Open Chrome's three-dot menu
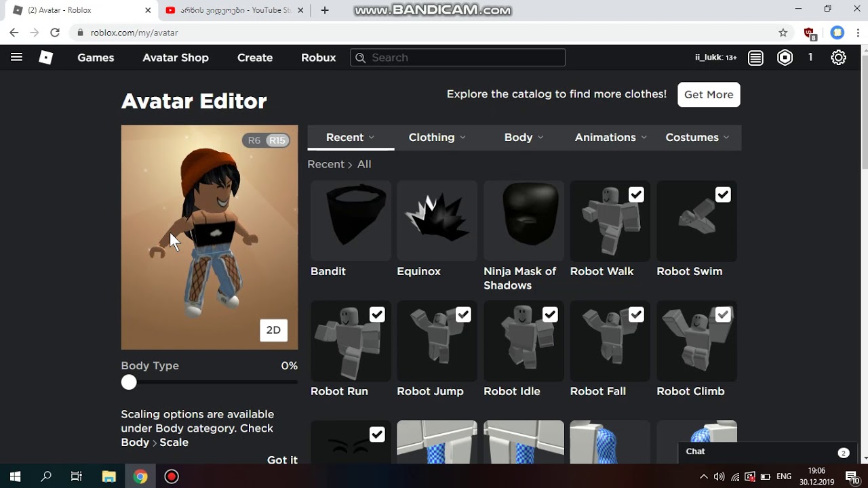The image size is (868, 488). pos(858,33)
